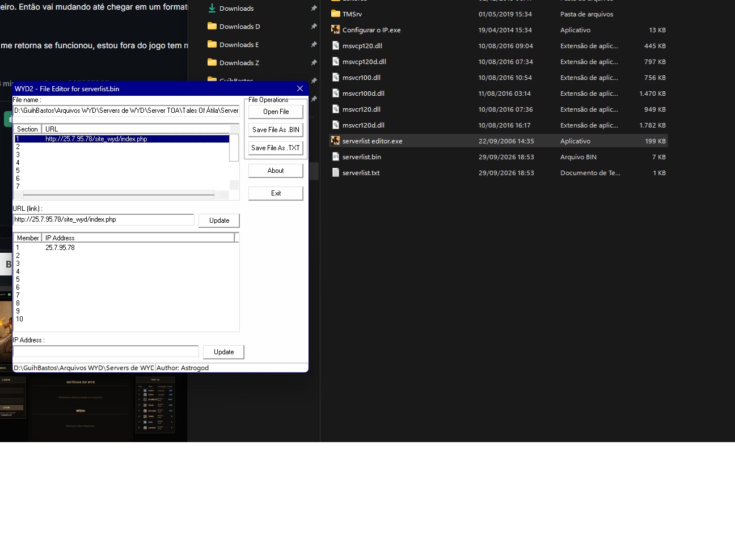Select section row 5 in the URL list
This screenshot has width=735, height=560.
pos(121,171)
